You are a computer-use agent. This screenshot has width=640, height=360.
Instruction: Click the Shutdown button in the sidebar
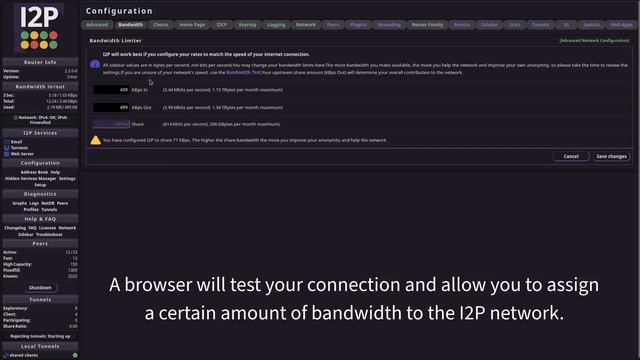click(40, 288)
